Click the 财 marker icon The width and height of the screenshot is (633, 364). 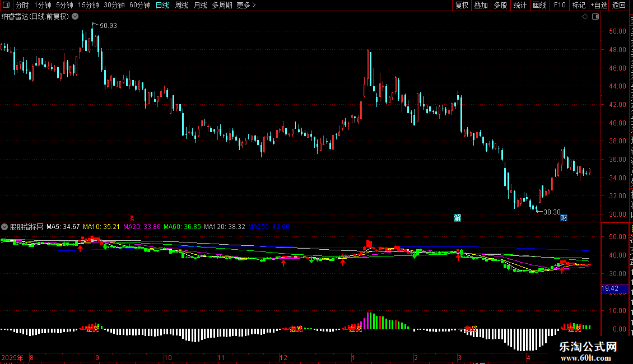click(x=564, y=218)
